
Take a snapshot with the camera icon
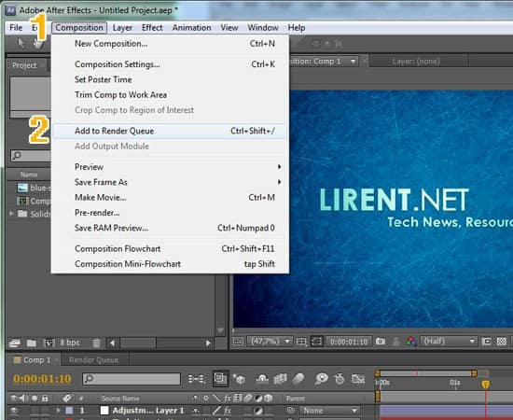(x=381, y=342)
